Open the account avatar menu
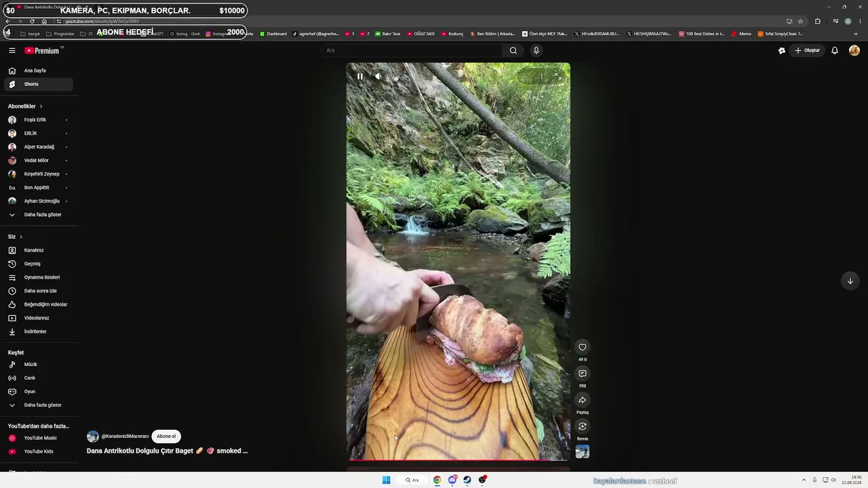868x488 pixels. click(x=854, y=50)
